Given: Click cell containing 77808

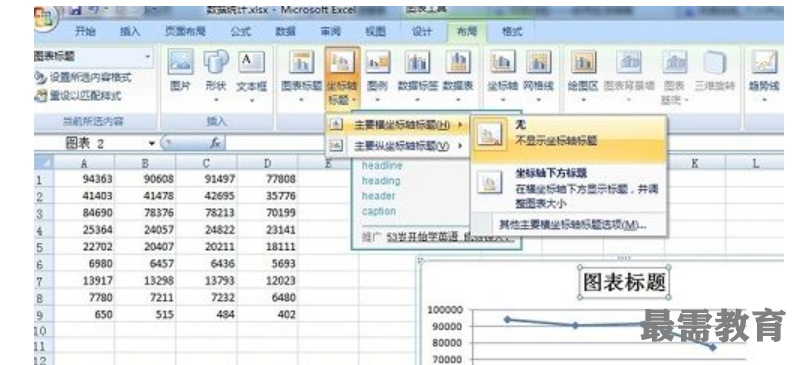Looking at the screenshot, I should [267, 179].
